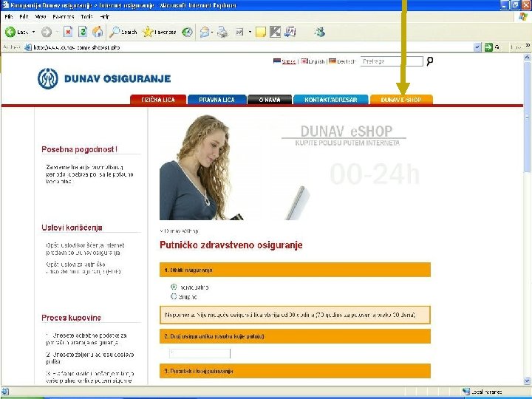Open the PRAVNA LICA tab
Viewport: 532px width, 399px height.
pyautogui.click(x=216, y=100)
